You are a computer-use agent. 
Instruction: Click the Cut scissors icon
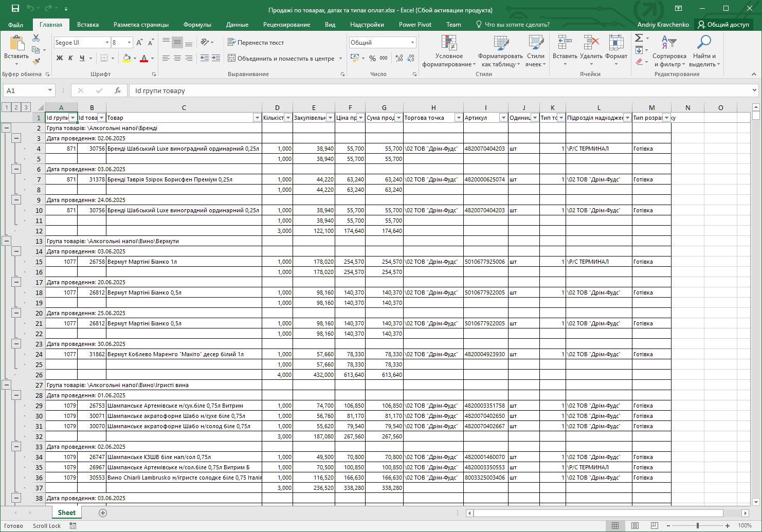coord(36,38)
